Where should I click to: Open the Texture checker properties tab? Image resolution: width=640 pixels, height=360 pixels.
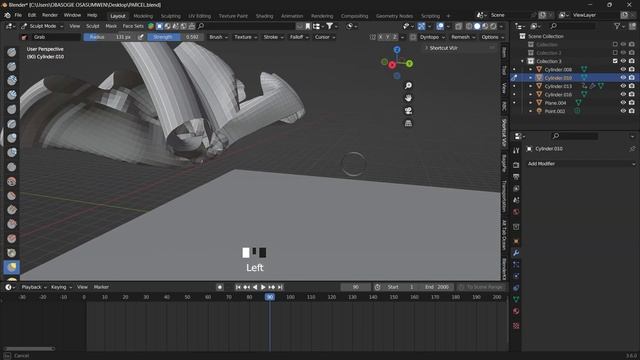point(516,326)
